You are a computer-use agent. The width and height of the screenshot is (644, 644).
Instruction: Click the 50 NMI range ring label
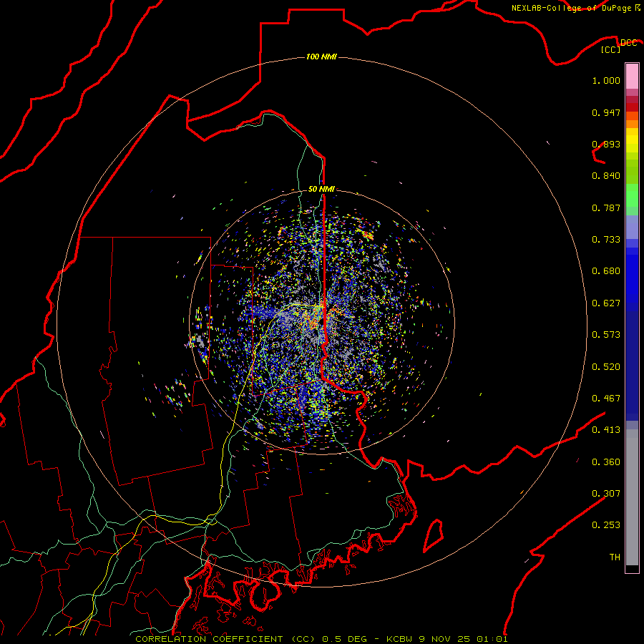[x=321, y=189]
